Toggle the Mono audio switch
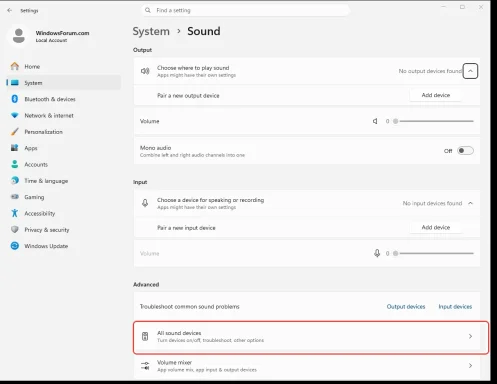The image size is (497, 384). point(465,151)
